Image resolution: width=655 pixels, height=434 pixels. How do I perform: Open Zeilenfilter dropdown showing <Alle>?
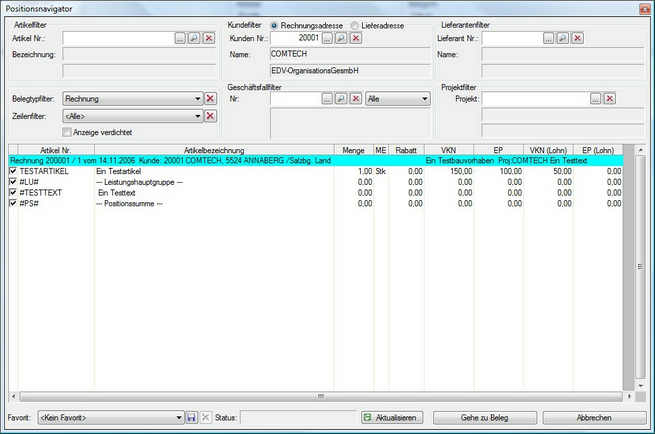(x=133, y=116)
